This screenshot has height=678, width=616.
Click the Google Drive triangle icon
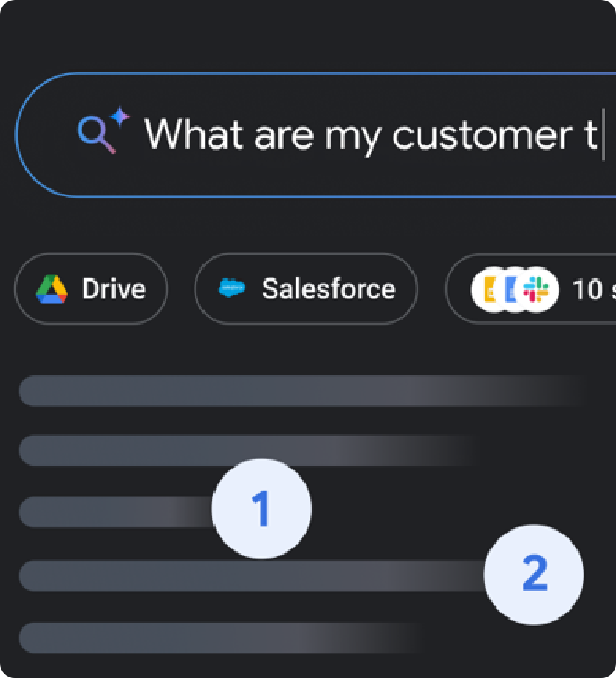tap(52, 290)
